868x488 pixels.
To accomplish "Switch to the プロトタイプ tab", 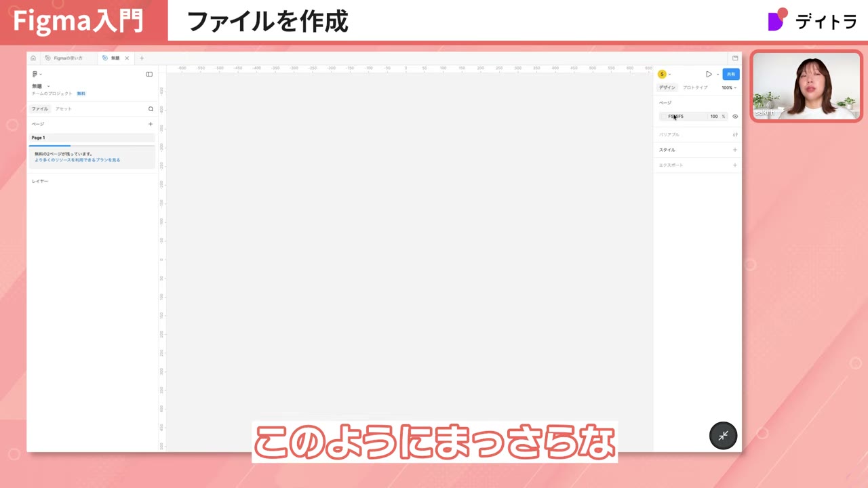I will click(695, 87).
